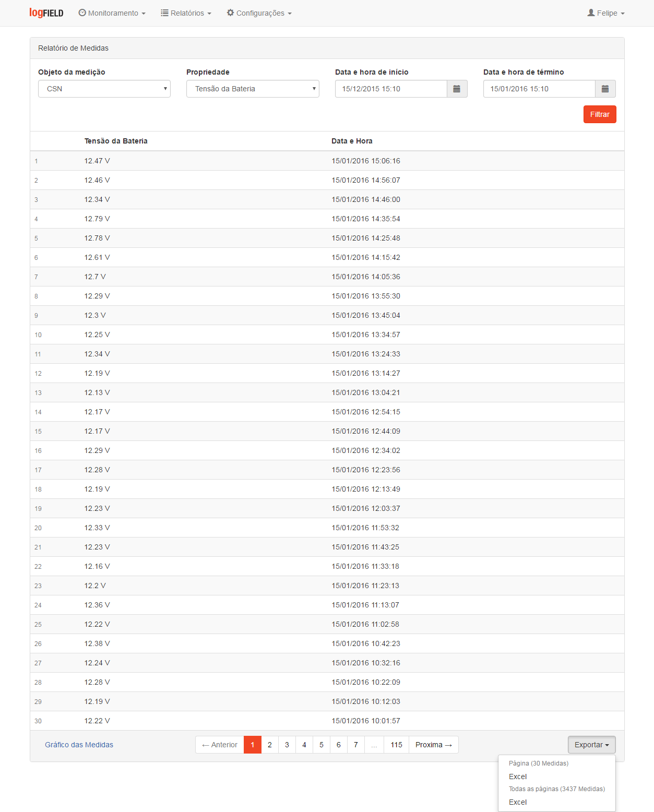Expand Propriedade Tensão da Bateria dropdown
The image size is (654, 812).
pyautogui.click(x=253, y=89)
